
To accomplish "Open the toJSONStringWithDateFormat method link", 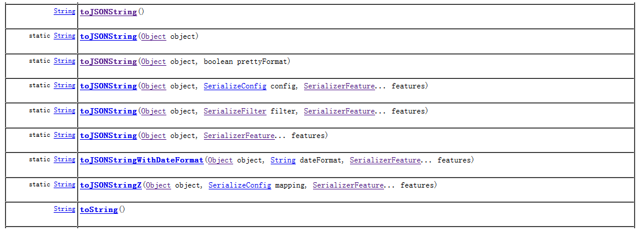I will pyautogui.click(x=142, y=160).
